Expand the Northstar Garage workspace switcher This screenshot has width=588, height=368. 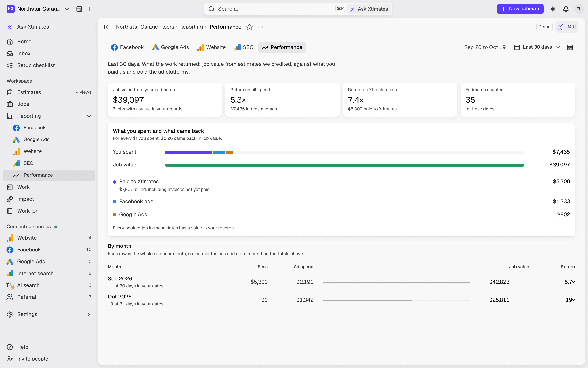tap(38, 9)
